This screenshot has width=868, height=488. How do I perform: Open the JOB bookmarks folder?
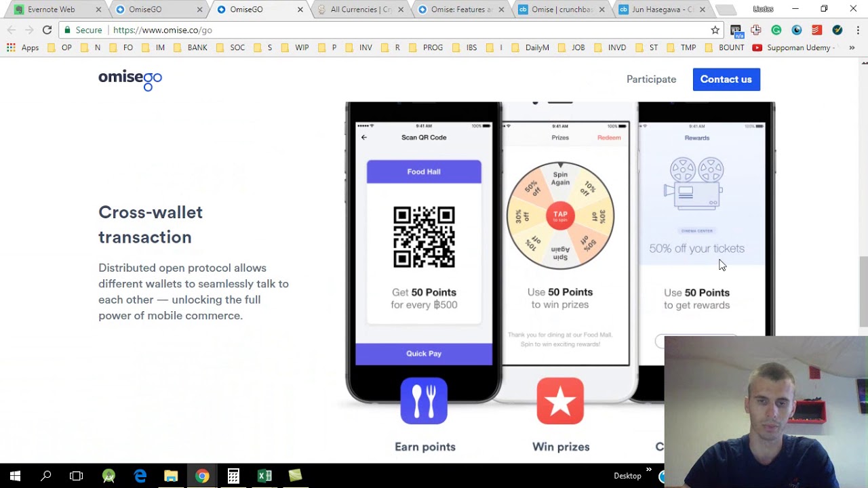click(571, 47)
